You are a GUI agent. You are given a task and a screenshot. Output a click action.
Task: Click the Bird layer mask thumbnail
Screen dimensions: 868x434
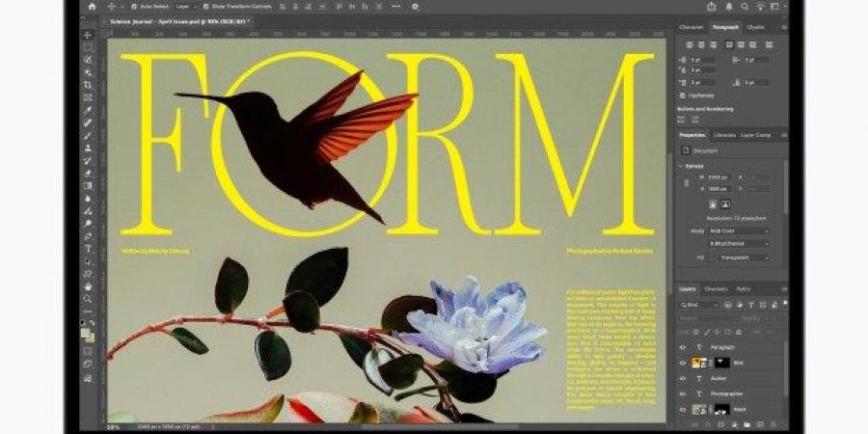pos(721,364)
